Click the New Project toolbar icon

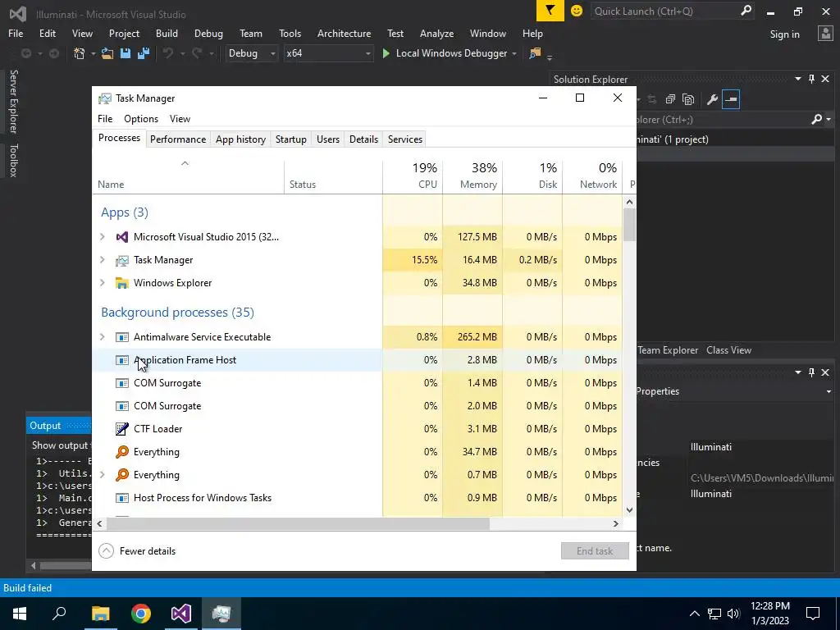[80, 53]
